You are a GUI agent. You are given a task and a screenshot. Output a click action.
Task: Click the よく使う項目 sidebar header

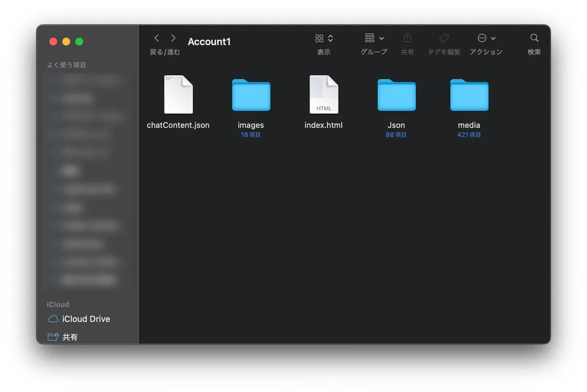pyautogui.click(x=67, y=65)
